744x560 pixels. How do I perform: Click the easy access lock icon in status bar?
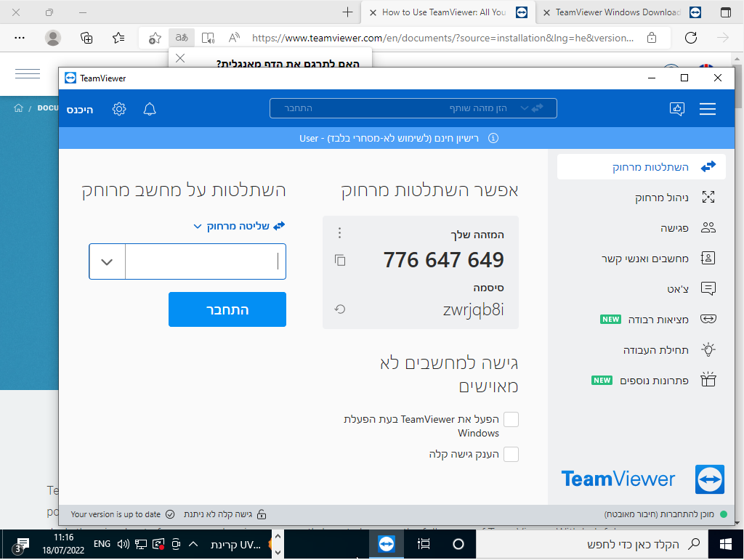pos(262,514)
